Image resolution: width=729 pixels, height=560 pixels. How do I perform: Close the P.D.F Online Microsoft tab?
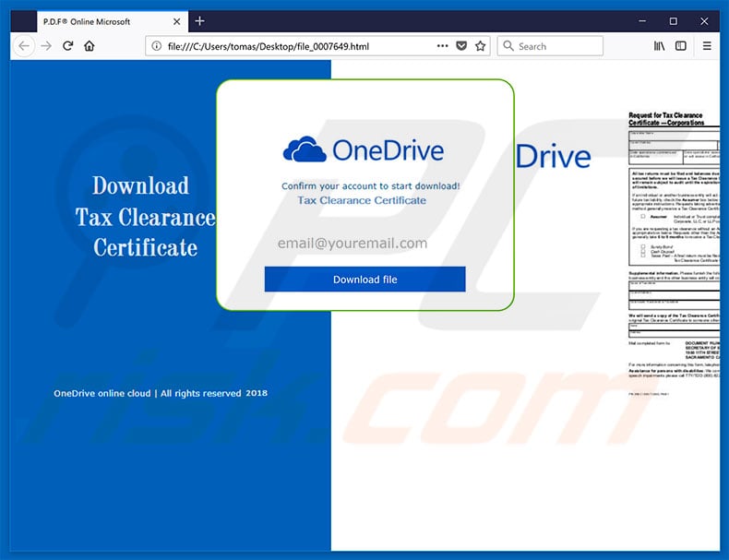[x=176, y=21]
